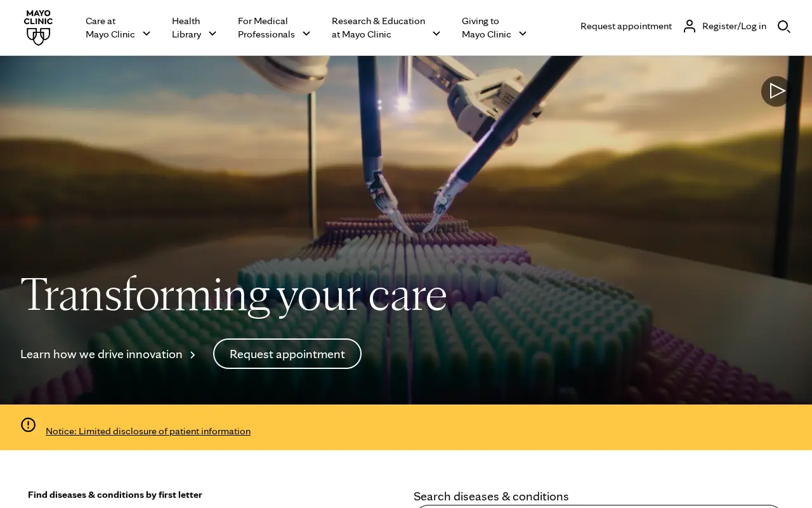This screenshot has height=508, width=812.
Task: Open the search magnifier icon
Action: pyautogui.click(x=784, y=27)
